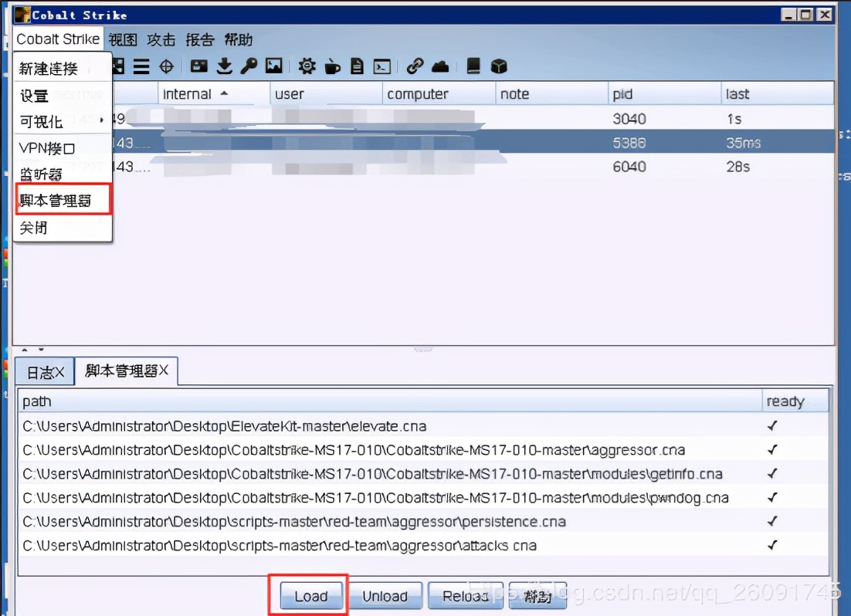Open scripted web delivery terminal icon
This screenshot has width=851, height=616.
click(x=382, y=66)
